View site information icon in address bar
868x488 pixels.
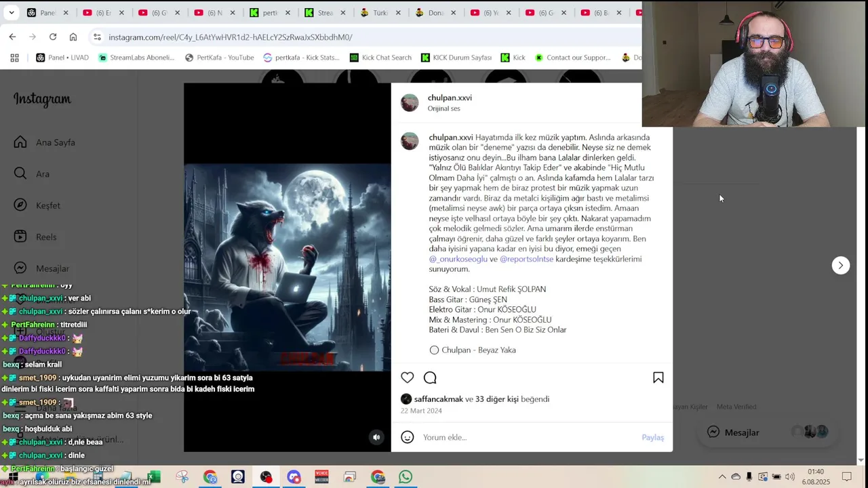click(x=97, y=37)
